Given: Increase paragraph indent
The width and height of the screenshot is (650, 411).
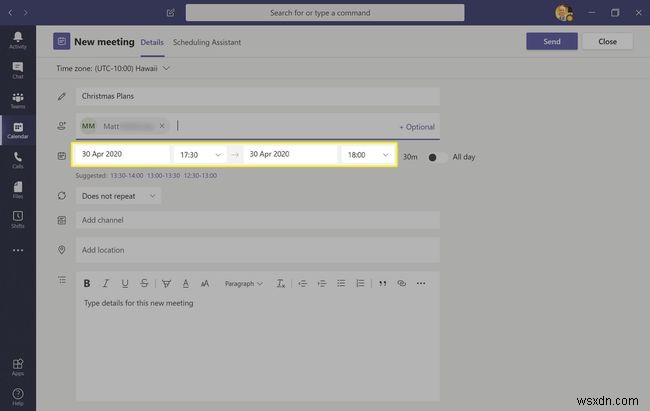Looking at the screenshot, I should click(x=322, y=283).
